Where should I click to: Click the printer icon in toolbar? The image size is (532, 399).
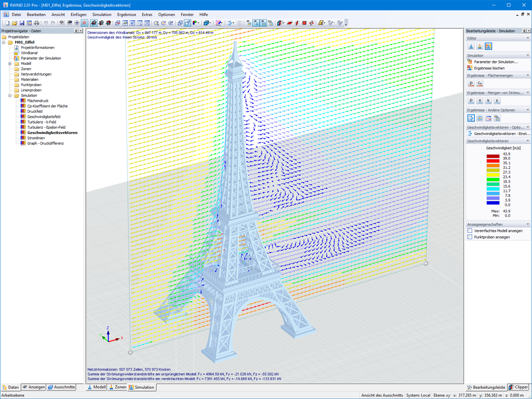(36, 23)
